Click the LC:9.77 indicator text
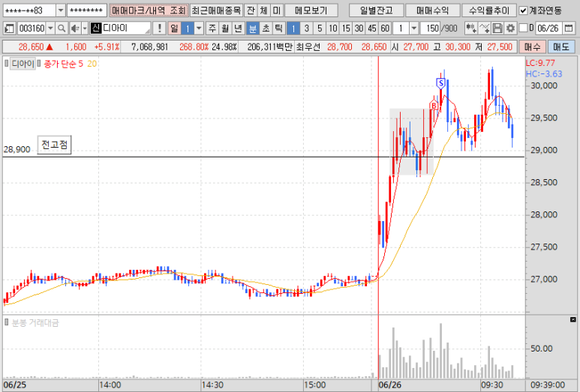 pyautogui.click(x=540, y=63)
